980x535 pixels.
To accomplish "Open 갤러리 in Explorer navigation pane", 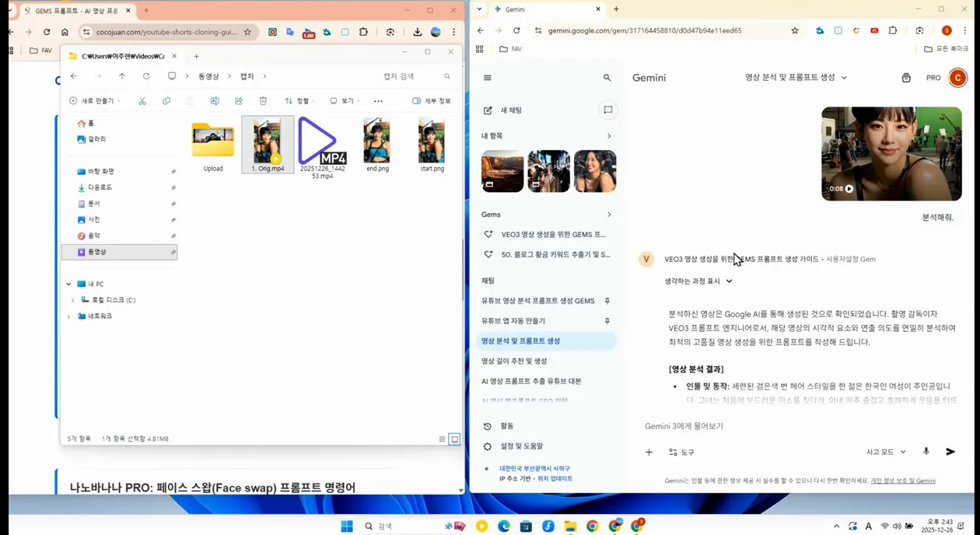I will pyautogui.click(x=92, y=139).
